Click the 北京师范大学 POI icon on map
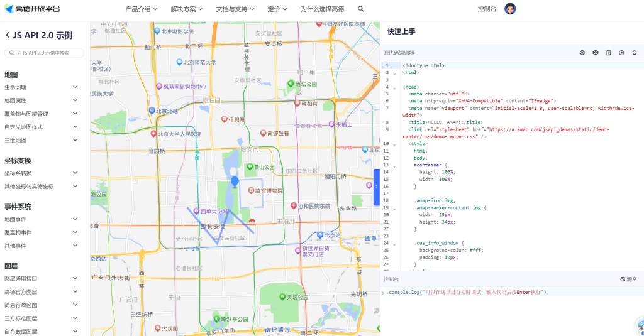 [179, 62]
